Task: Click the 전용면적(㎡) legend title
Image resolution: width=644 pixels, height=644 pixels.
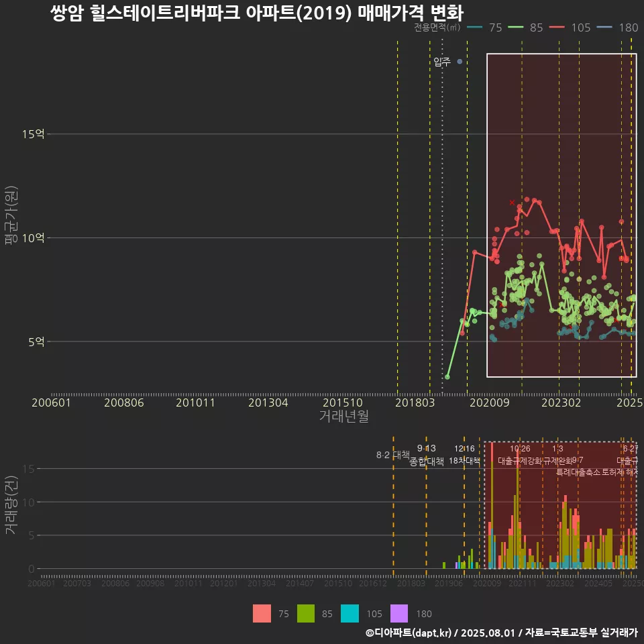Action: [437, 27]
